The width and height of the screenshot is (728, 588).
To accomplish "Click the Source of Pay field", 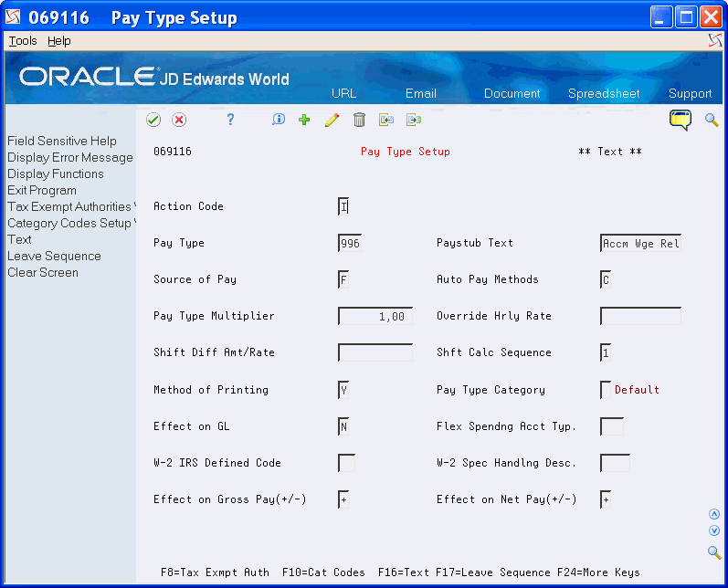I will coord(343,279).
